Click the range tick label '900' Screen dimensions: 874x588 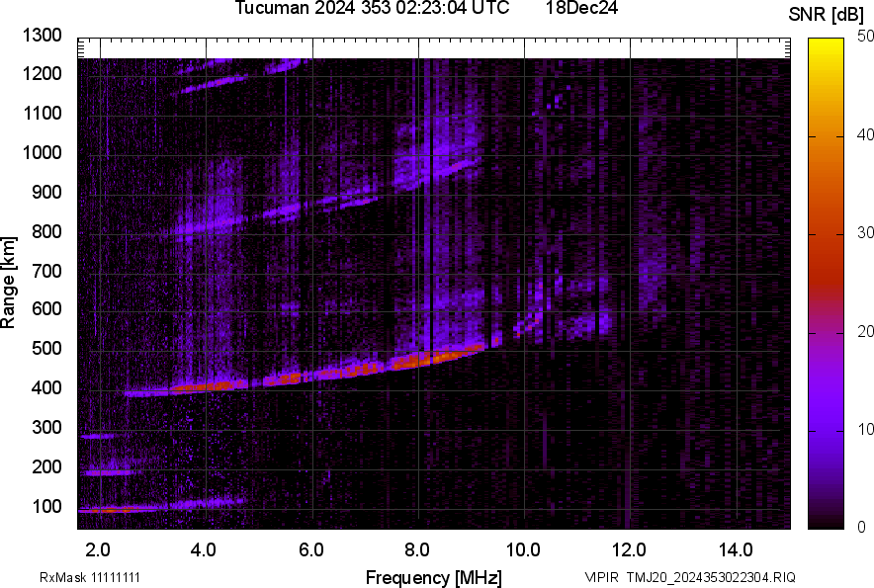pos(46,192)
